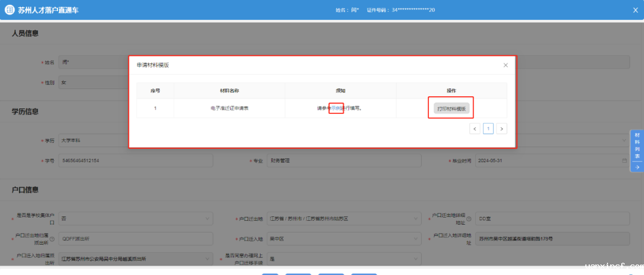Open the 户口迁入地归属派出所 dropdown
644x275 pixels.
coord(207,259)
